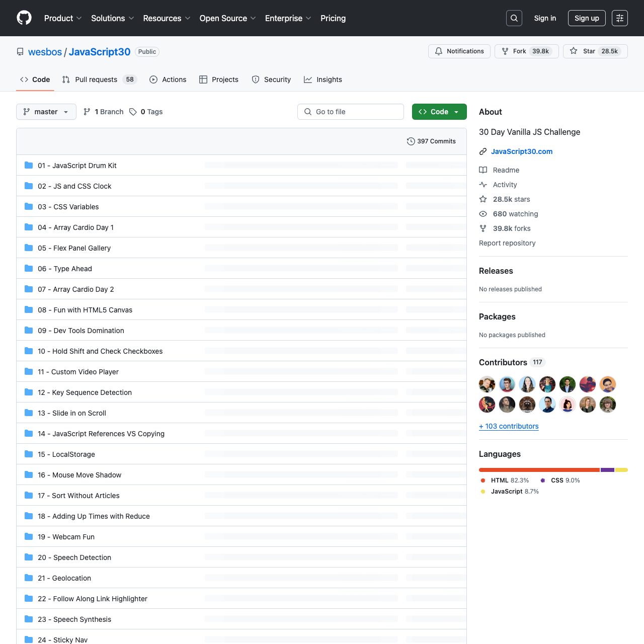Click the HTML segment of the language bar
644x644 pixels.
[x=539, y=470]
